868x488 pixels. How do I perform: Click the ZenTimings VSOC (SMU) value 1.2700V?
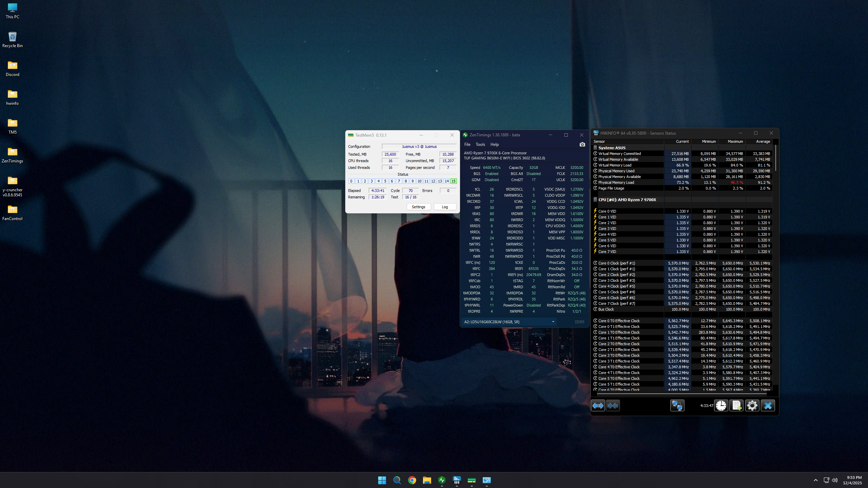coord(577,189)
